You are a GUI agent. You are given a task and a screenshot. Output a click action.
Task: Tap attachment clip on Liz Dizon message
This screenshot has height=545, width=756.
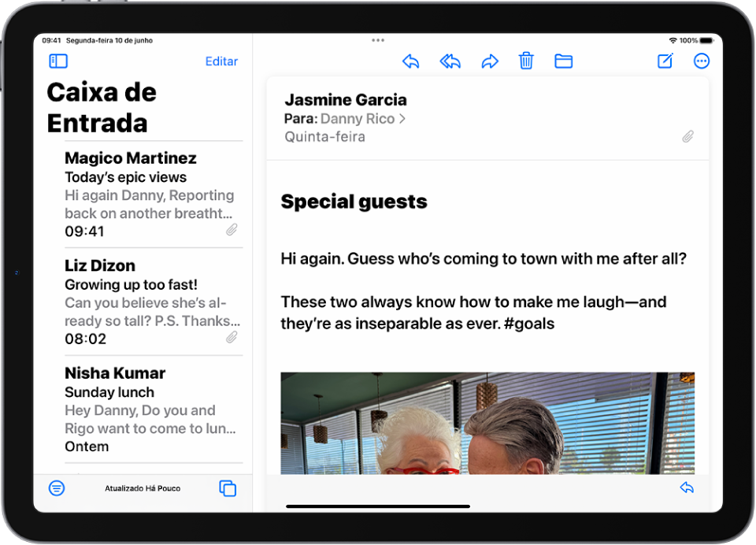(232, 337)
